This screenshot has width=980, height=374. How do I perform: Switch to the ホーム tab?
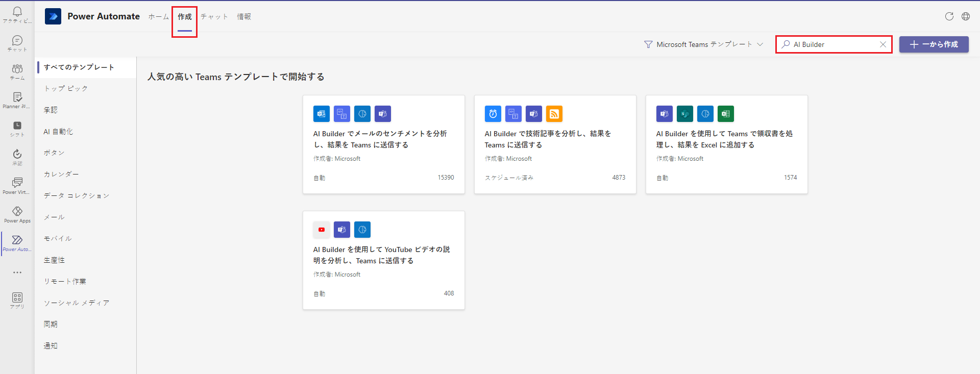(x=158, y=16)
